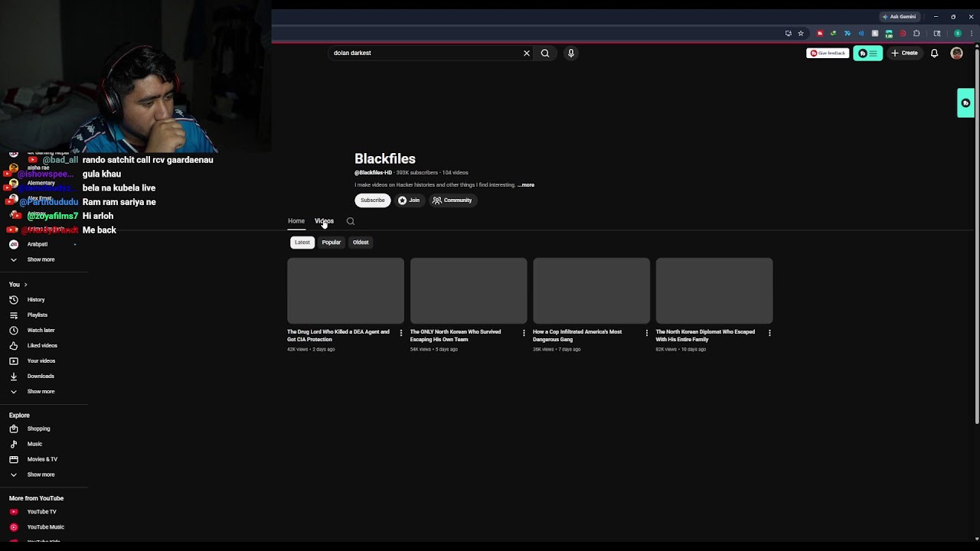Open the account avatar menu
980x551 pixels.
click(x=956, y=53)
